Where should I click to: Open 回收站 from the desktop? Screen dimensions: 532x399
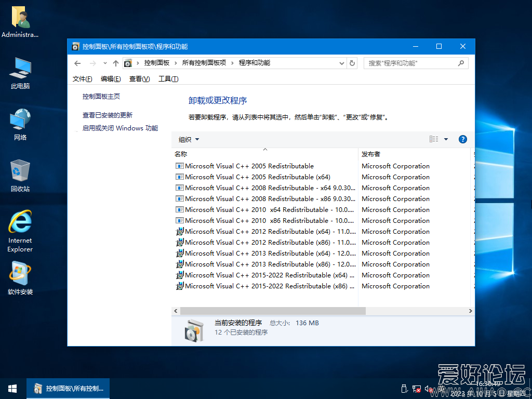tap(20, 174)
